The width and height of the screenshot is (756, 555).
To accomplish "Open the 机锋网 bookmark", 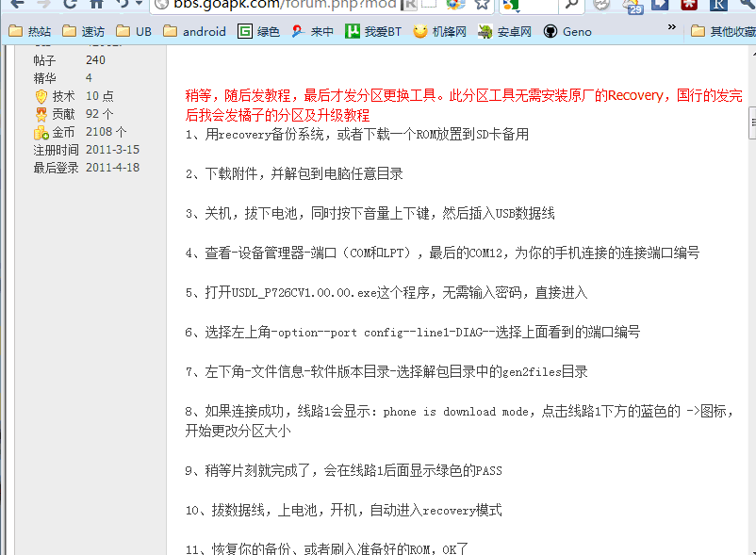I will coord(439,31).
